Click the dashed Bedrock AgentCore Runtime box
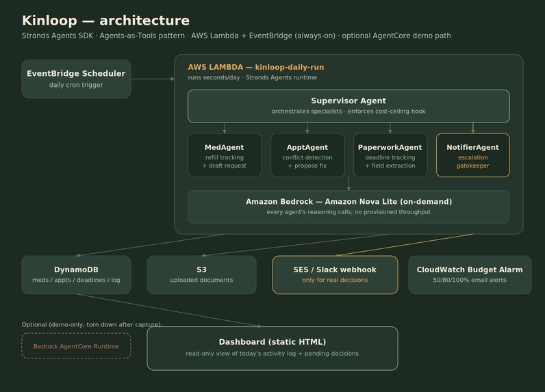The image size is (545, 392). tap(76, 345)
